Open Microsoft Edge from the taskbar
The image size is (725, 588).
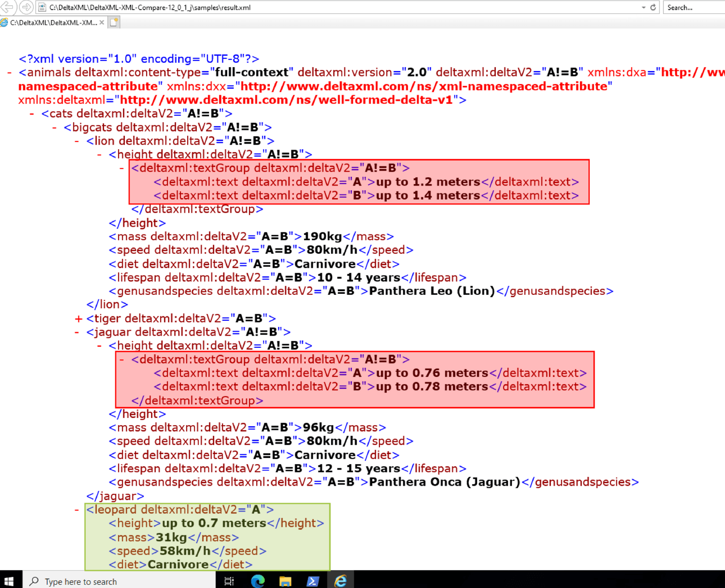257,581
